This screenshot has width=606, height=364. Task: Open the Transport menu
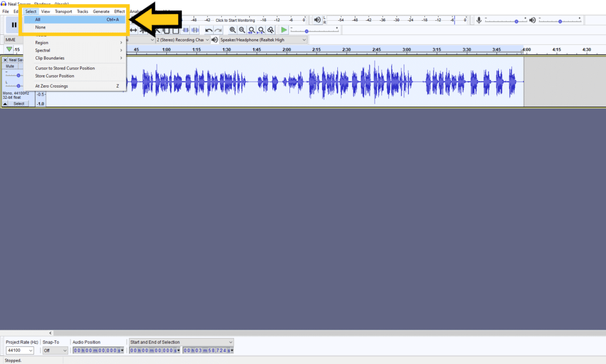[63, 11]
